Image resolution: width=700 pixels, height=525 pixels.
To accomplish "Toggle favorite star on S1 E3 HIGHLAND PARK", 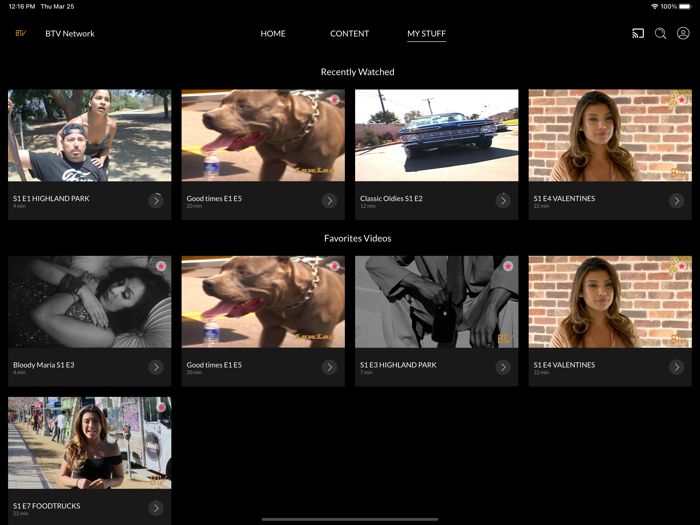I will 508,266.
